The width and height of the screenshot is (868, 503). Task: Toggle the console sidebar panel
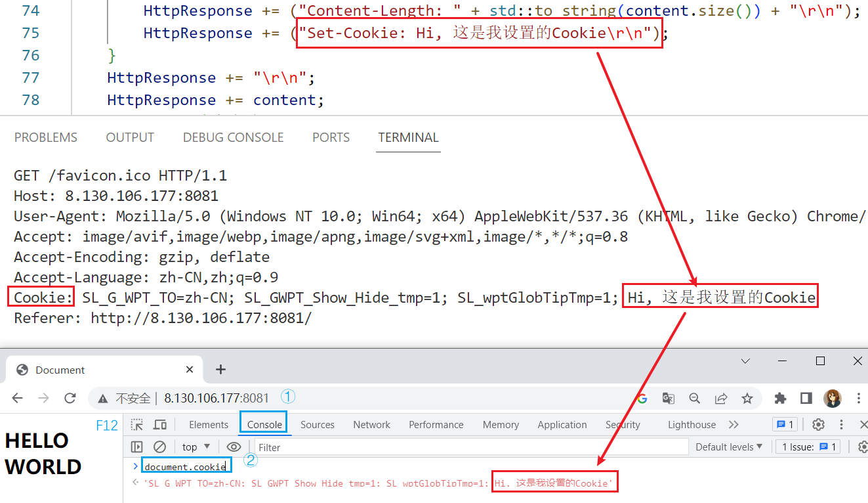pyautogui.click(x=136, y=447)
